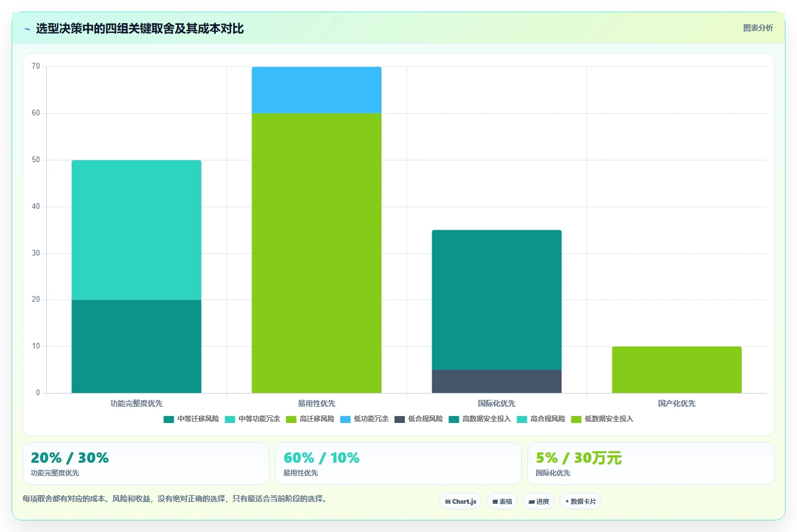Click the y-axis value 70
The width and height of the screenshot is (797, 532).
pyautogui.click(x=36, y=66)
